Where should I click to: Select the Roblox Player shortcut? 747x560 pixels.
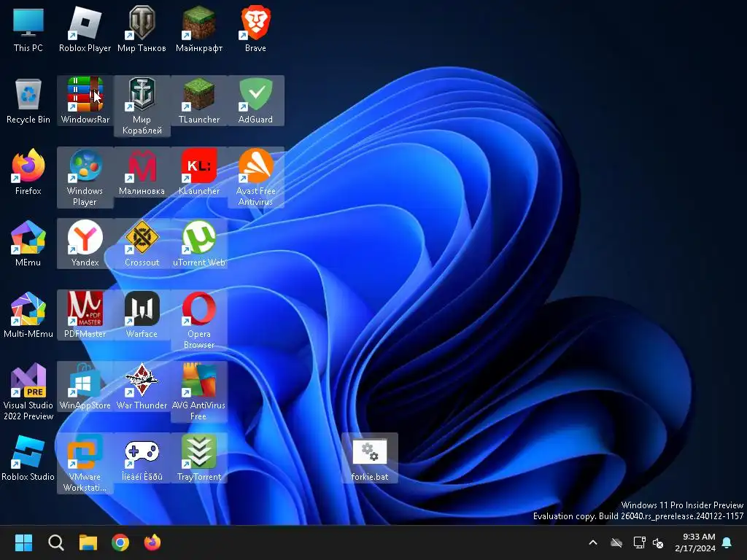point(85,29)
